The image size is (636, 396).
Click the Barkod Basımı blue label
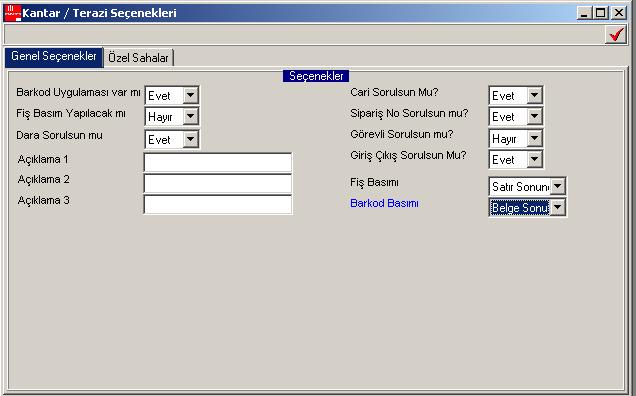[384, 203]
